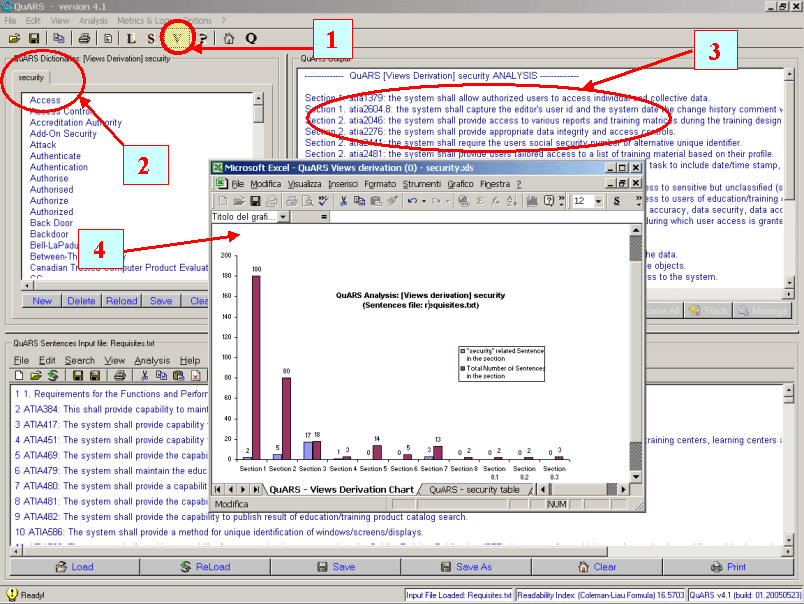Click the AutoSum sigma icon in Excel

(480, 201)
